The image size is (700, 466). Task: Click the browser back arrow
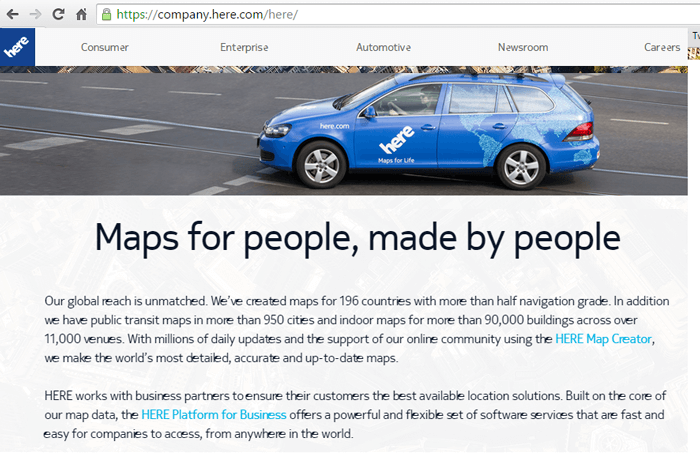[x=12, y=14]
